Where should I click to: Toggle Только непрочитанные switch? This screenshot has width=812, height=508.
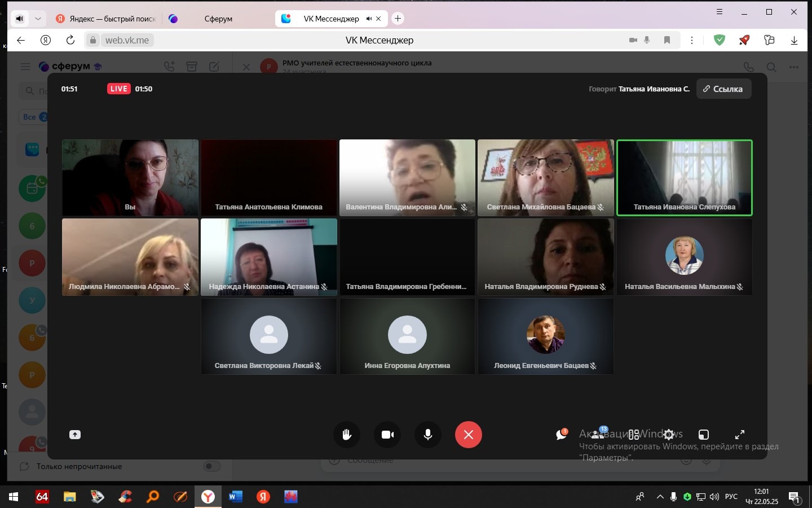[x=212, y=466]
